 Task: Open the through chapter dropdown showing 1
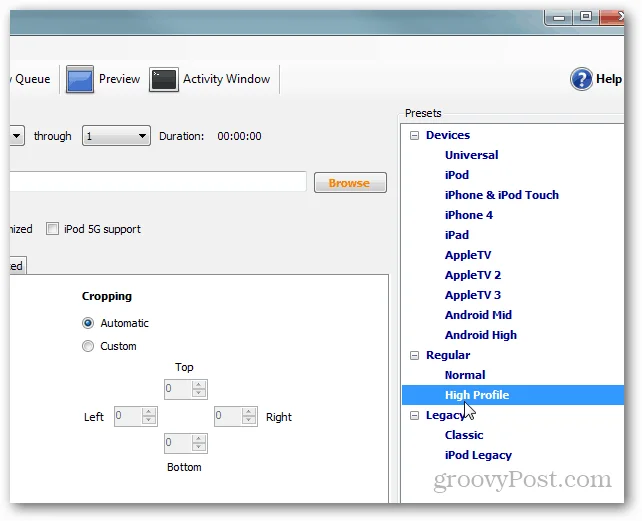click(116, 136)
